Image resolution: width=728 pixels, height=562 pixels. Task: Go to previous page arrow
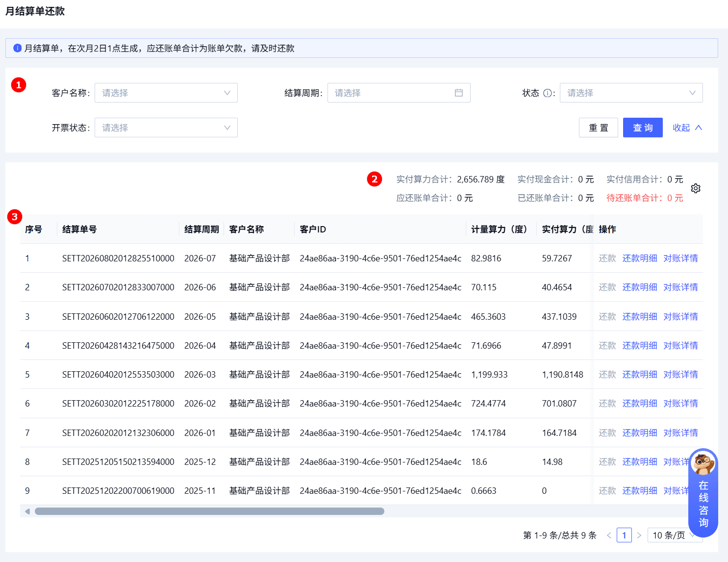click(x=609, y=535)
